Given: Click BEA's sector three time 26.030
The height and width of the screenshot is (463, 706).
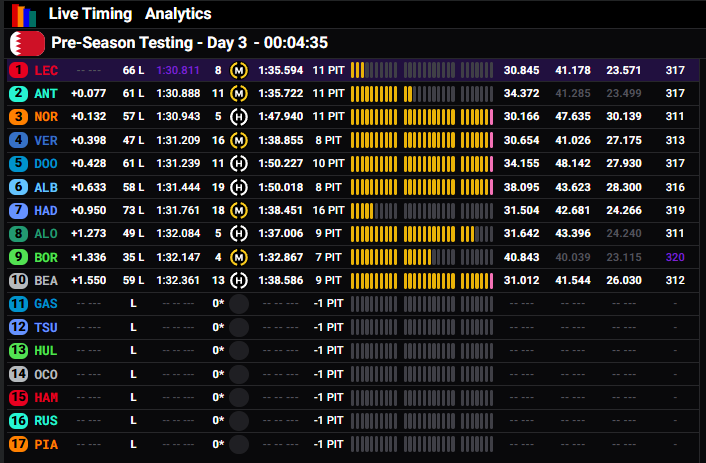Looking at the screenshot, I should click(624, 280).
